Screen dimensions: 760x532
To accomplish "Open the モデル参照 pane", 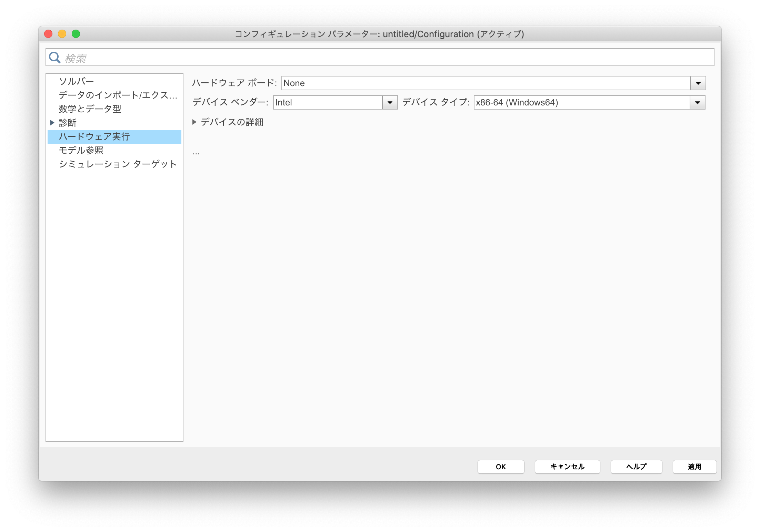I will (x=81, y=150).
